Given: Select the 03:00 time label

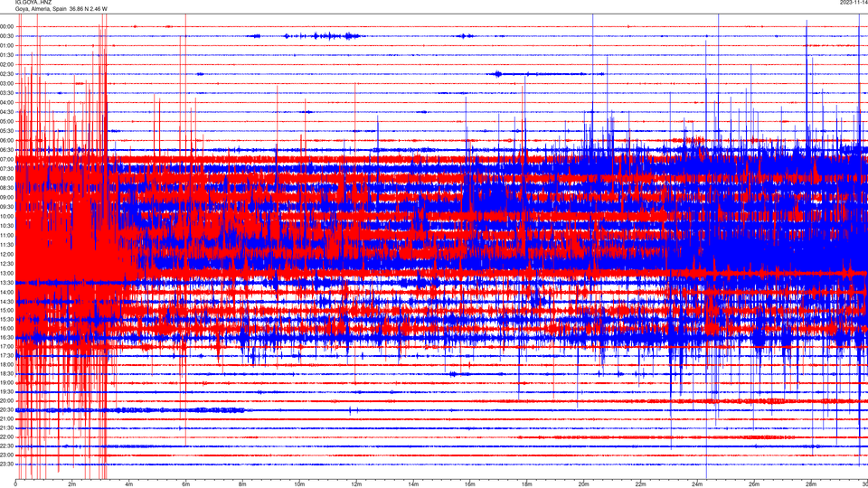Looking at the screenshot, I should [x=6, y=83].
